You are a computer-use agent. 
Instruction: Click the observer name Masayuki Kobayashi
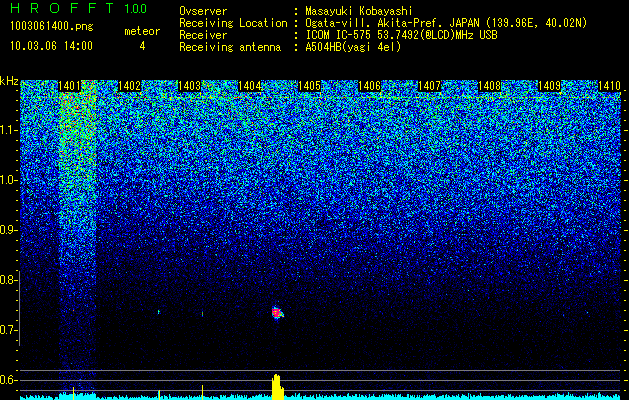[359, 11]
